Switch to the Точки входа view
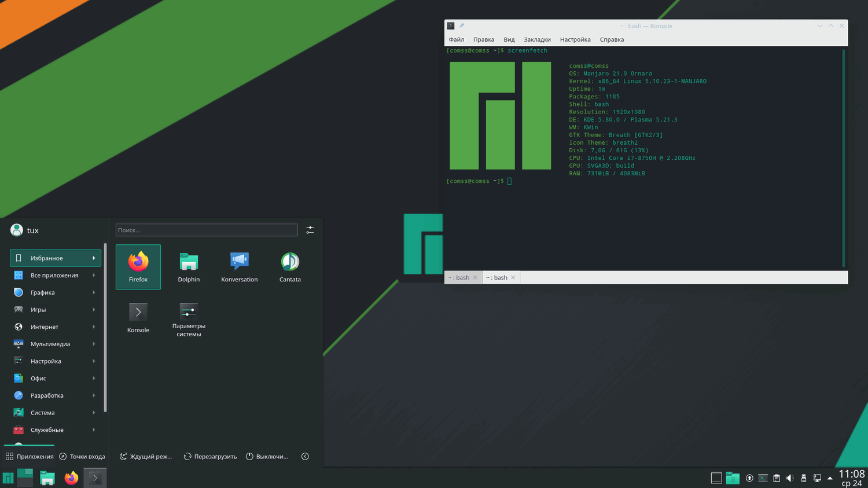Image resolution: width=868 pixels, height=488 pixels. point(82,457)
